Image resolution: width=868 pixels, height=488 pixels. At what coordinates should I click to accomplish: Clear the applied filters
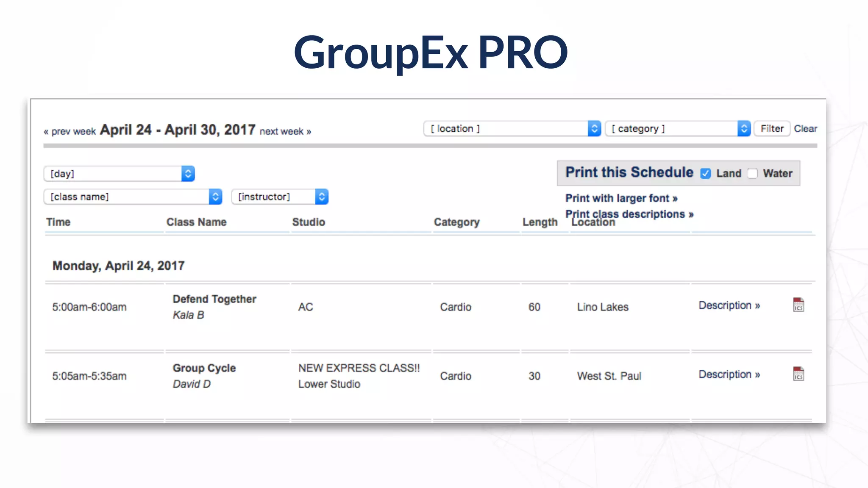pos(805,129)
